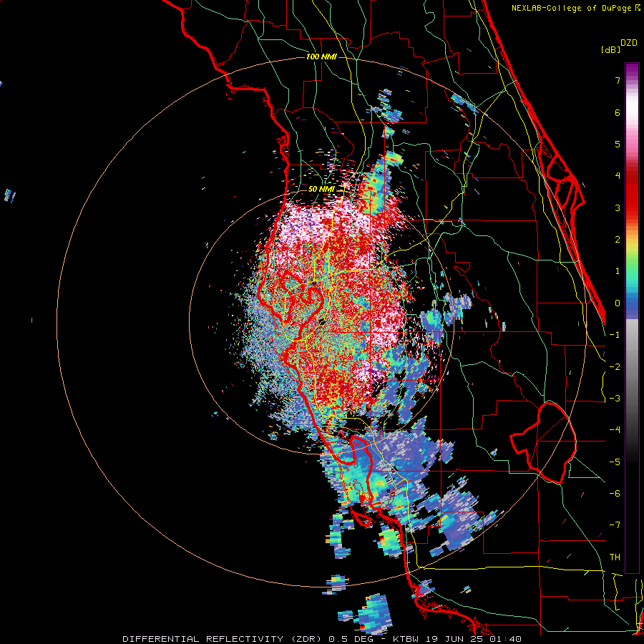This screenshot has height=644, width=644.
Task: Click the 6 value on the color scale
Action: 618,112
